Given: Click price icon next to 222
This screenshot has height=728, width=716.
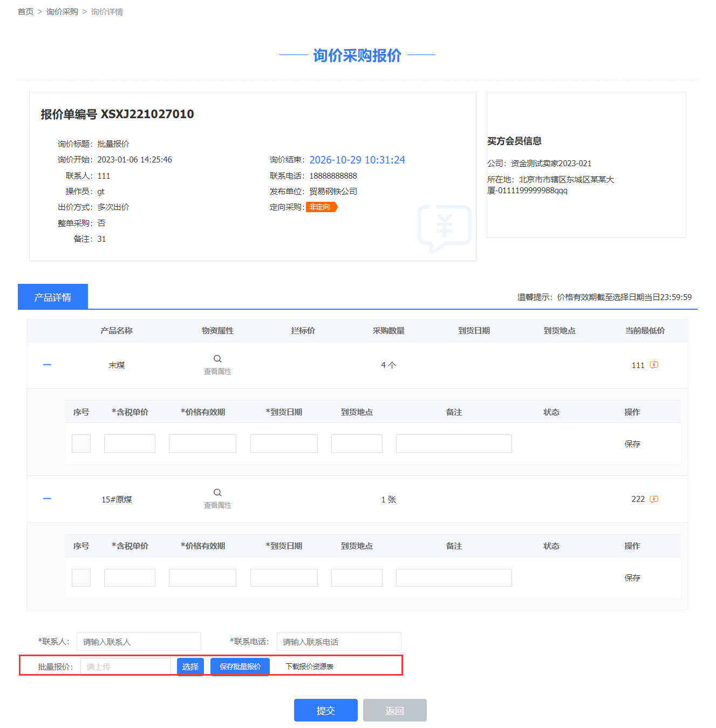Looking at the screenshot, I should point(654,499).
